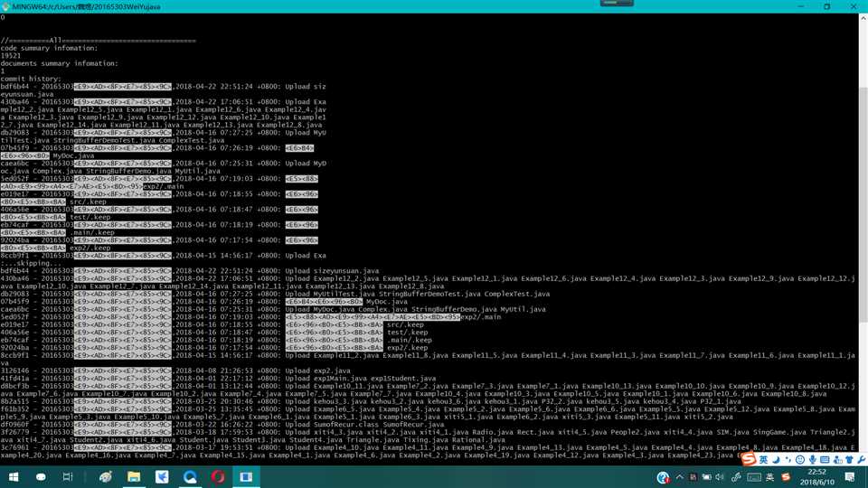Minimize the MINGW64 terminal window
Screen dimensions: 868x488
801,6
